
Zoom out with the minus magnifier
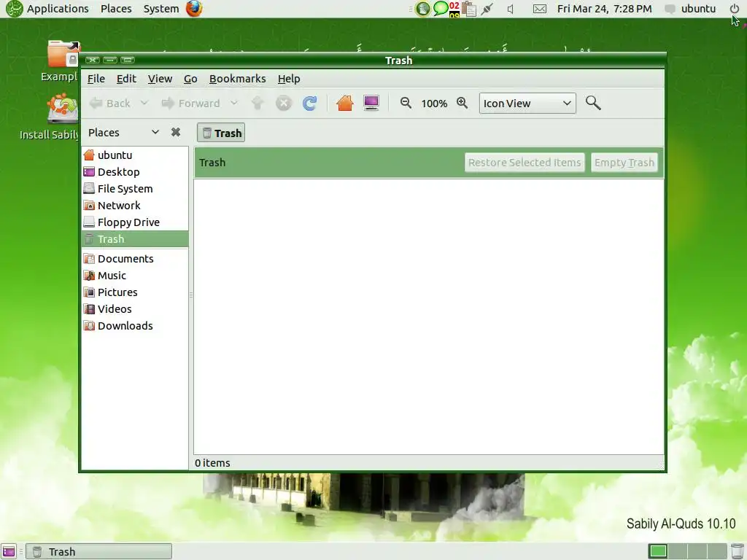[406, 103]
